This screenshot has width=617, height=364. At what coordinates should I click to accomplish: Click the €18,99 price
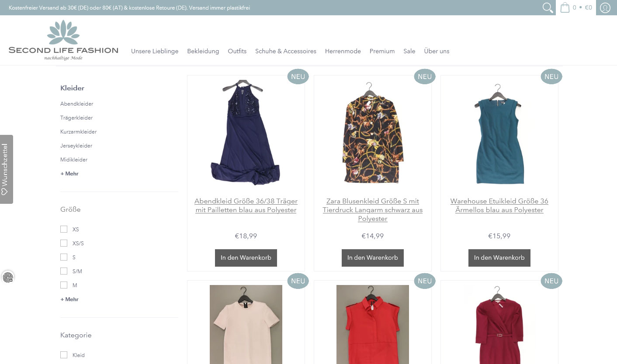[x=246, y=236]
